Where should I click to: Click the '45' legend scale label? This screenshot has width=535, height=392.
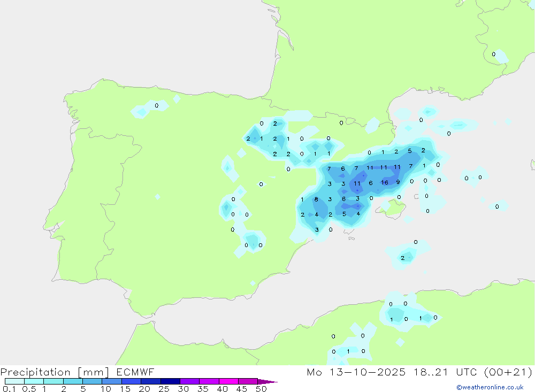242,389
